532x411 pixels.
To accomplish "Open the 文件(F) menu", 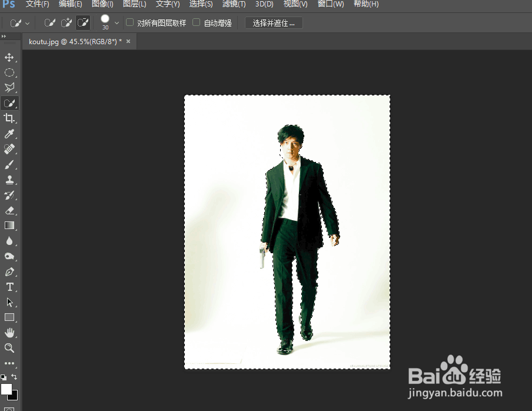I will [37, 4].
